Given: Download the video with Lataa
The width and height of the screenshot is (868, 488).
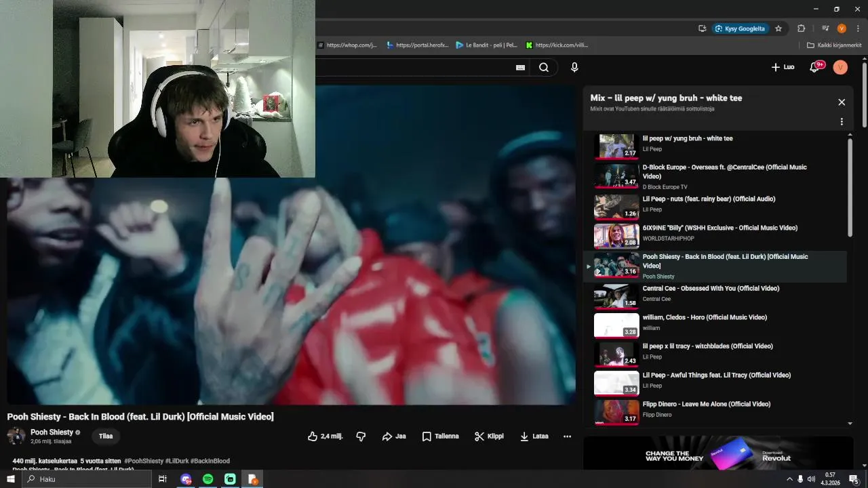Looking at the screenshot, I should 534,436.
